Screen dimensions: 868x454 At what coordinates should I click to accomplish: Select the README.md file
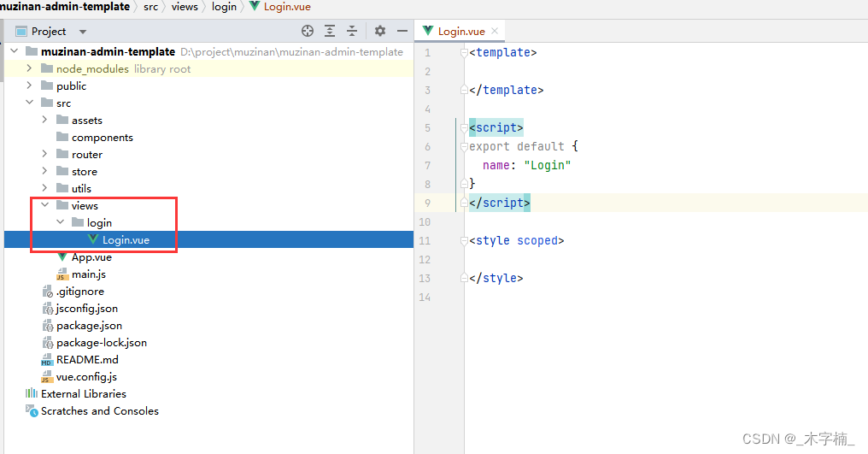87,359
